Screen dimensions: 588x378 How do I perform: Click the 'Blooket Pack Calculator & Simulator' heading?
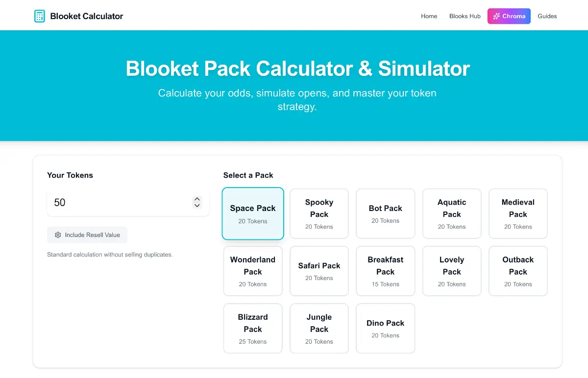(297, 69)
